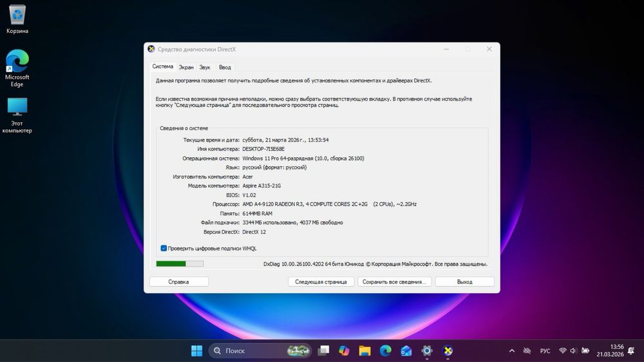Image resolution: width=644 pixels, height=362 pixels.
Task: Open the Windows Start button
Action: click(x=196, y=350)
